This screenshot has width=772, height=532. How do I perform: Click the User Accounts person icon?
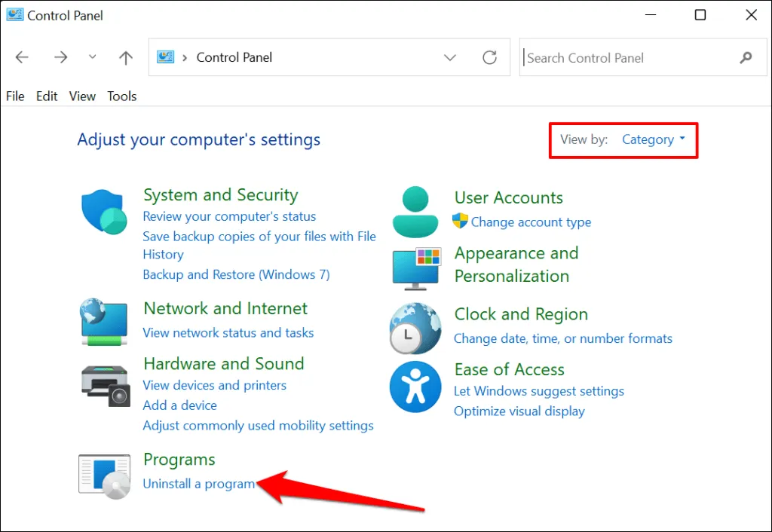point(415,212)
